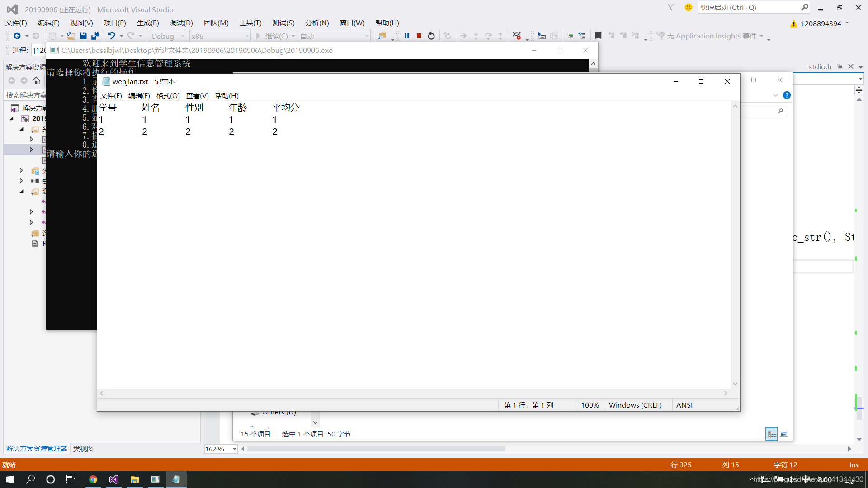The height and width of the screenshot is (488, 868).
Task: Click the Solution Explorer search field
Action: (x=26, y=95)
